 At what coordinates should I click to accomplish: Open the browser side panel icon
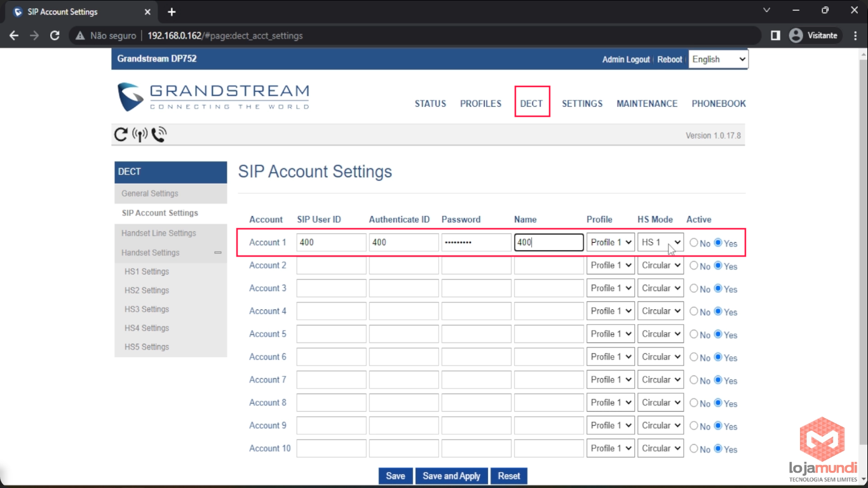[775, 36]
